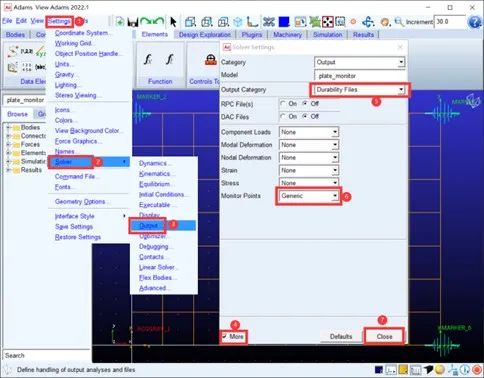Switch to the Machinery ribbon tab
Image resolution: width=484 pixels, height=378 pixels.
287,35
